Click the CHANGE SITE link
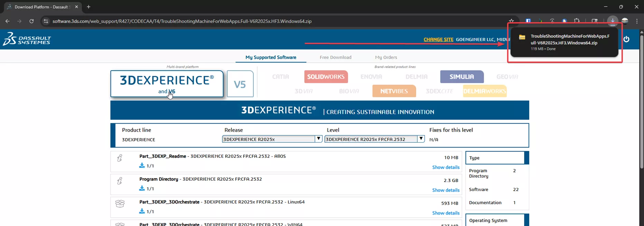644x226 pixels. click(438, 39)
